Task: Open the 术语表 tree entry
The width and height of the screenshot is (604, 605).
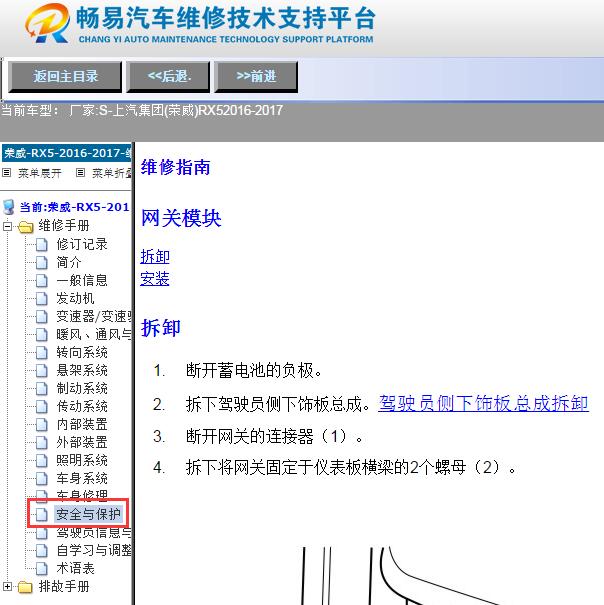Action: (x=75, y=569)
